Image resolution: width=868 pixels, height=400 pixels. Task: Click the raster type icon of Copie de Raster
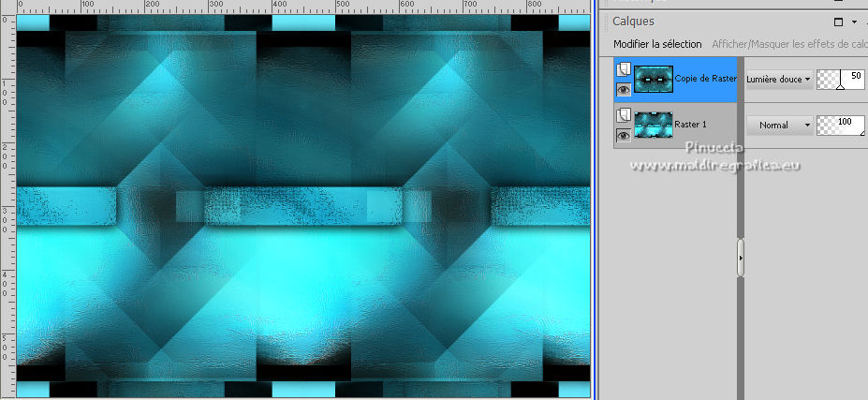tap(624, 69)
